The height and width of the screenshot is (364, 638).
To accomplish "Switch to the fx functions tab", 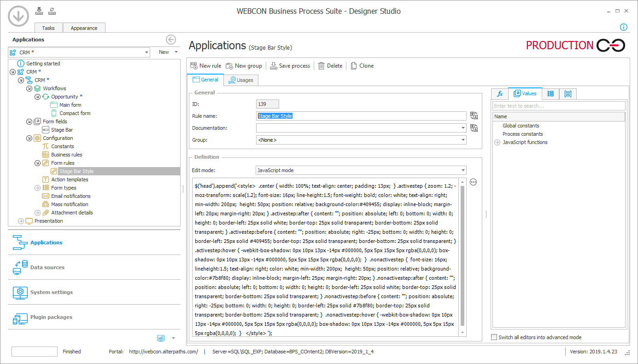I will tap(500, 94).
